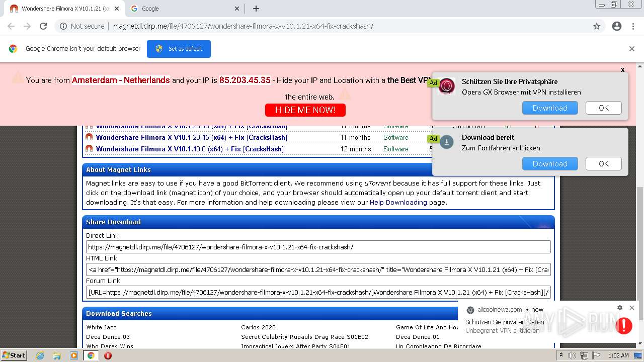
Task: Bookmark this page with the star icon
Action: pos(597,26)
